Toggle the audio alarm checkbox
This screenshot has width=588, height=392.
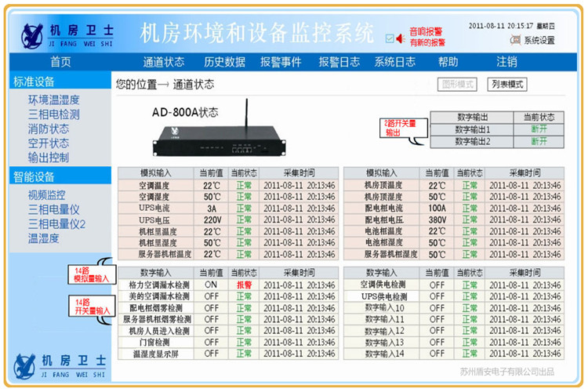click(x=390, y=37)
